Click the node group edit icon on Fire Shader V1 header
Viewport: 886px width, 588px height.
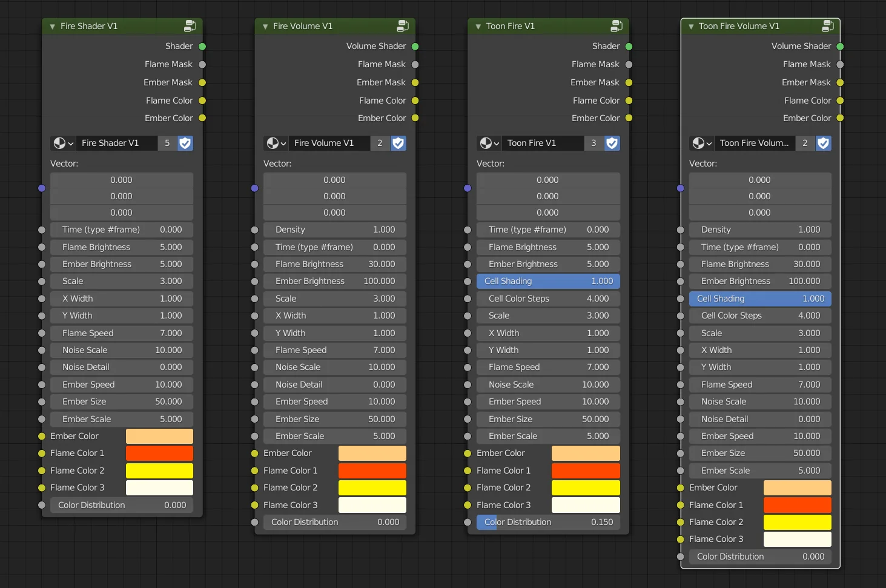[190, 26]
